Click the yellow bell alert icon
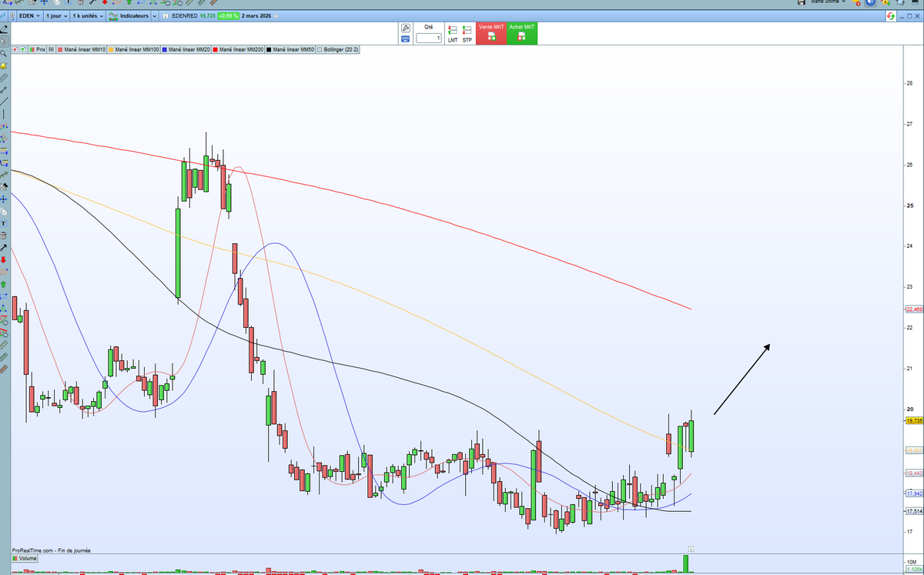 click(5, 65)
